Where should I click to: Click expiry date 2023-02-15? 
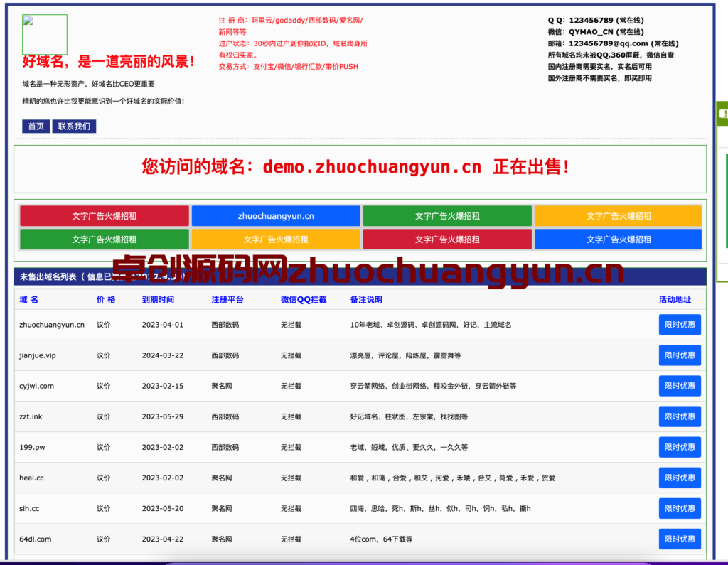[x=163, y=386]
